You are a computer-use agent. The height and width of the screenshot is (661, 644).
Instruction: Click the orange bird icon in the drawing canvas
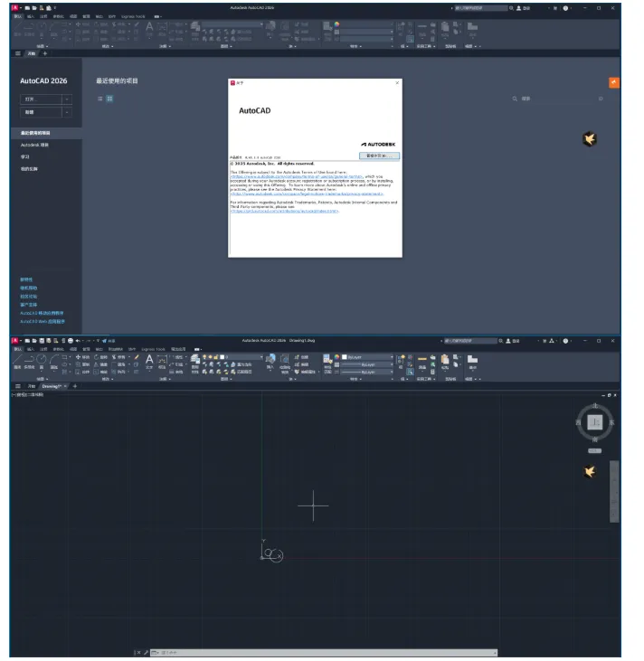point(590,471)
